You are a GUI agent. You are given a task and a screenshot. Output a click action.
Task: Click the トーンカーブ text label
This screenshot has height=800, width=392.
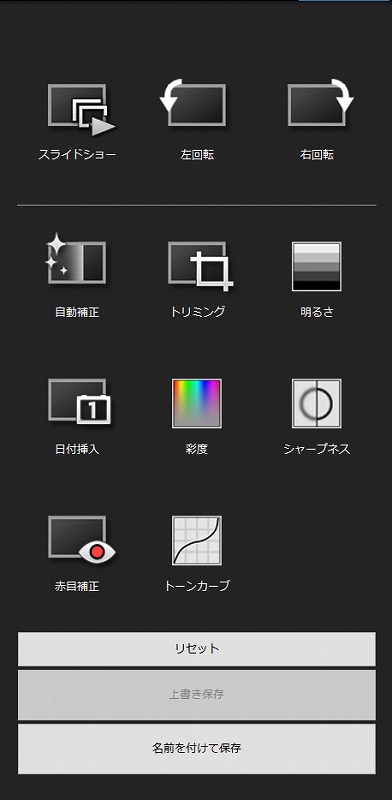pyautogui.click(x=197, y=586)
